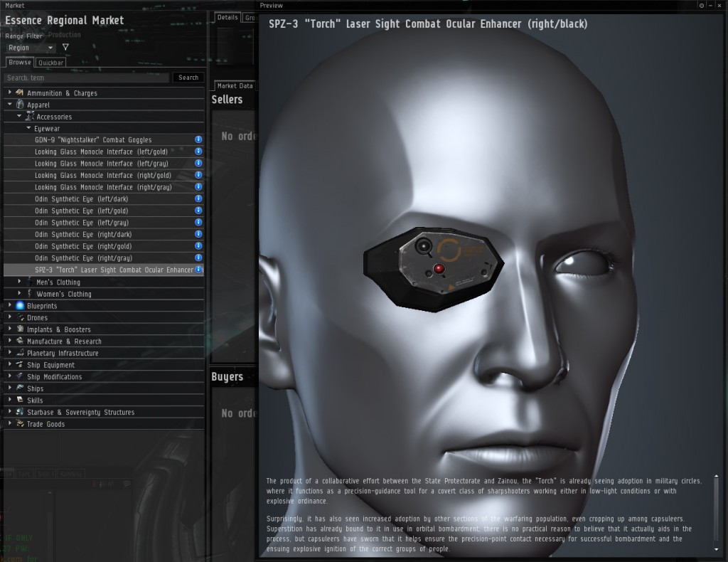Open the Ship Modifications category

(104, 376)
